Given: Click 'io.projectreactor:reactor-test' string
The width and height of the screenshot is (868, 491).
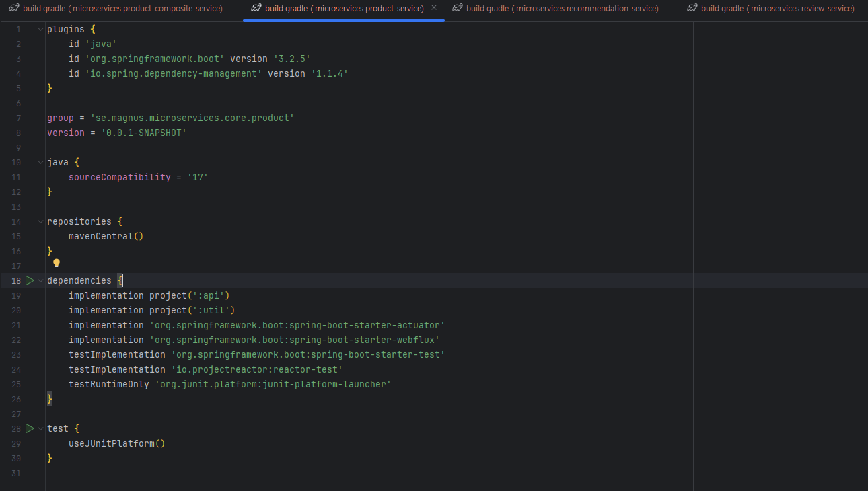Looking at the screenshot, I should 257,370.
